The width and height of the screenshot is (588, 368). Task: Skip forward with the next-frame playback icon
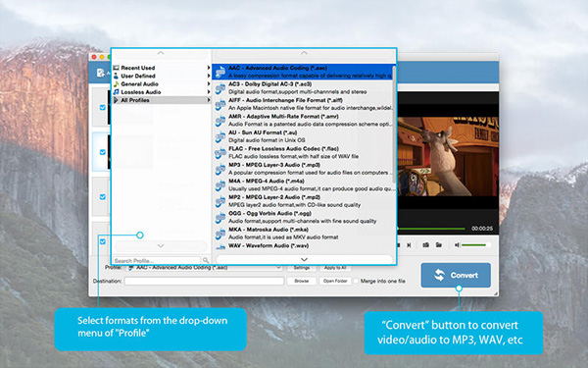tap(409, 244)
